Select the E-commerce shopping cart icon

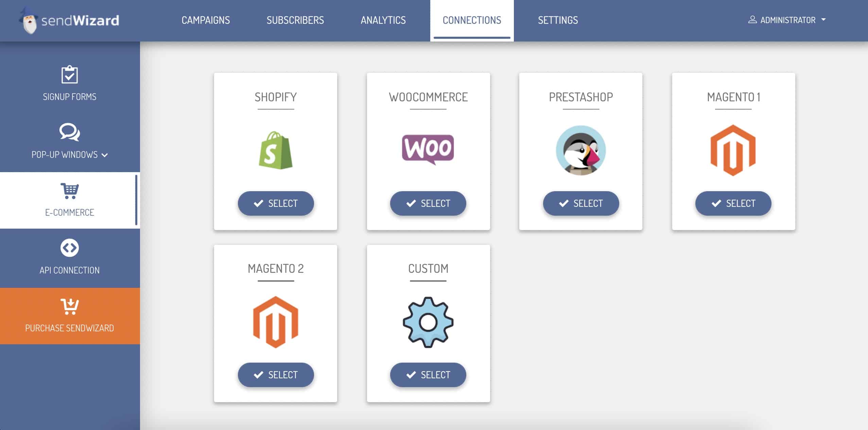[x=70, y=191]
